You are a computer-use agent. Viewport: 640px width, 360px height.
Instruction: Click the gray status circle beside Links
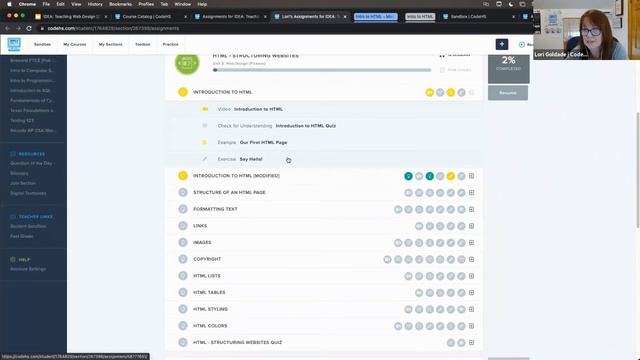click(x=183, y=226)
